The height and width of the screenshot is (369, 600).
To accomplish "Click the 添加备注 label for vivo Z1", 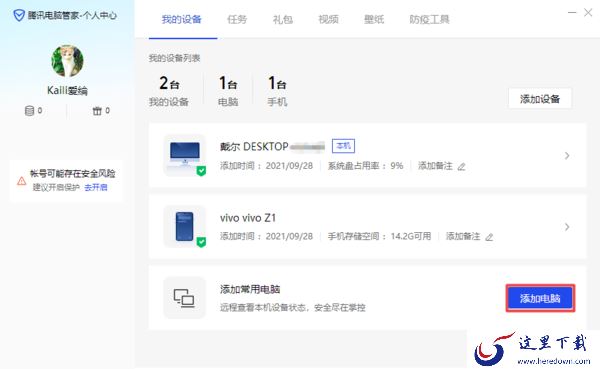I will tap(463, 236).
